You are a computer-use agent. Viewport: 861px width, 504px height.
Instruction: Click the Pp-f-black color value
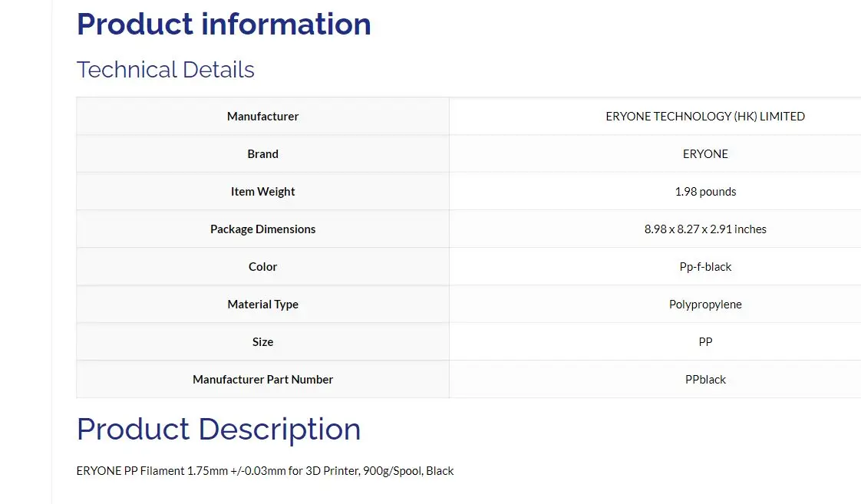pos(705,267)
